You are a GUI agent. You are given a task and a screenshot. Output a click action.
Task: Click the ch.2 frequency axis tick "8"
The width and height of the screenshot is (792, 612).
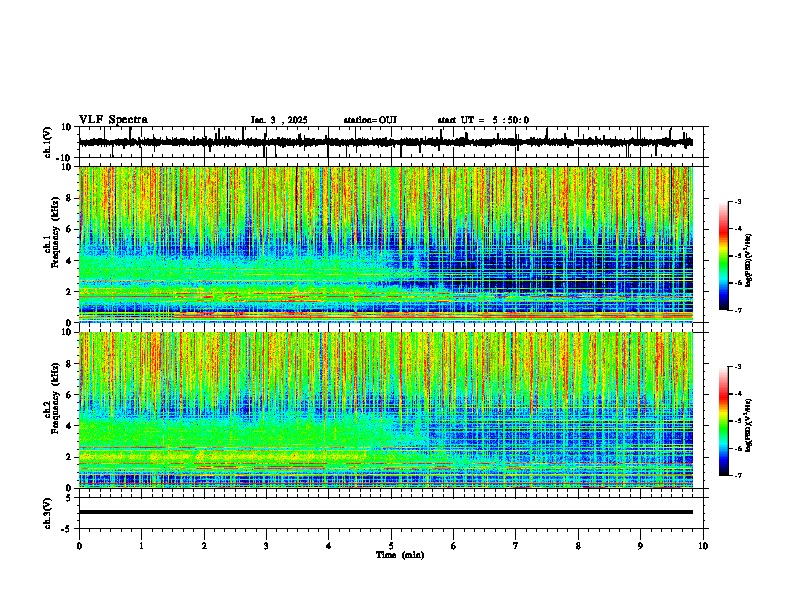tap(69, 364)
